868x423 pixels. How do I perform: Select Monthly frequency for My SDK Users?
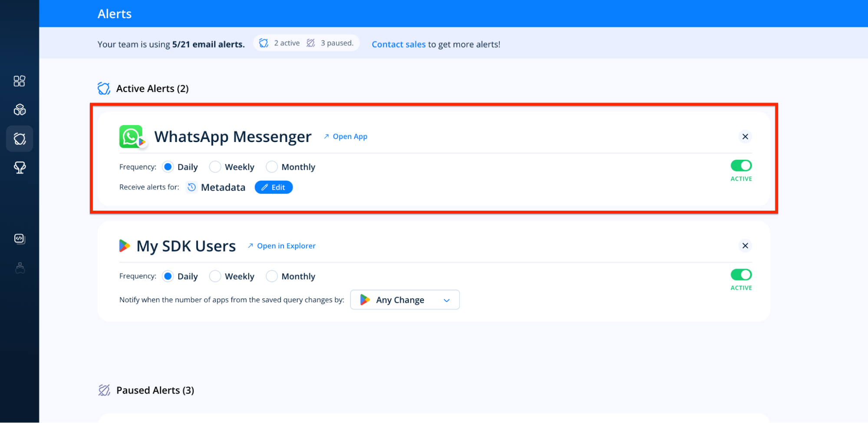tap(272, 276)
